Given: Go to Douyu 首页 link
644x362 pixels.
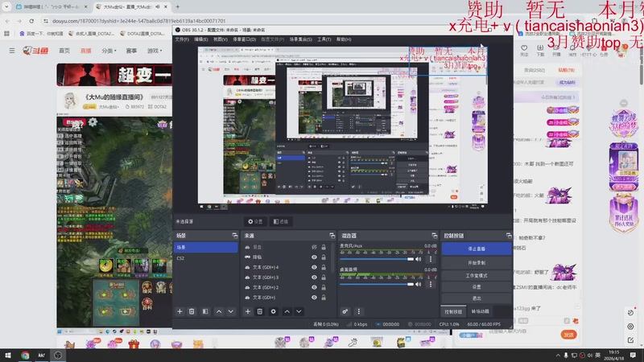Looking at the screenshot, I should (x=64, y=51).
